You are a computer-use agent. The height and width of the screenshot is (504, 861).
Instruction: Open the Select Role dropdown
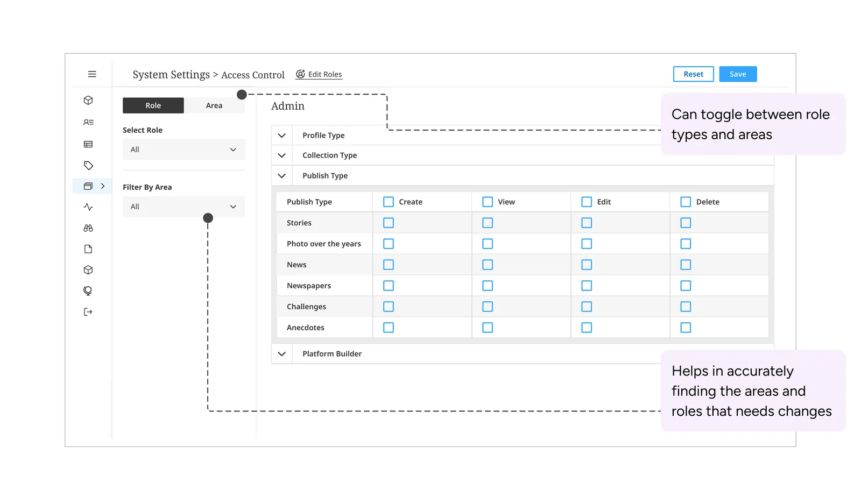tap(184, 150)
